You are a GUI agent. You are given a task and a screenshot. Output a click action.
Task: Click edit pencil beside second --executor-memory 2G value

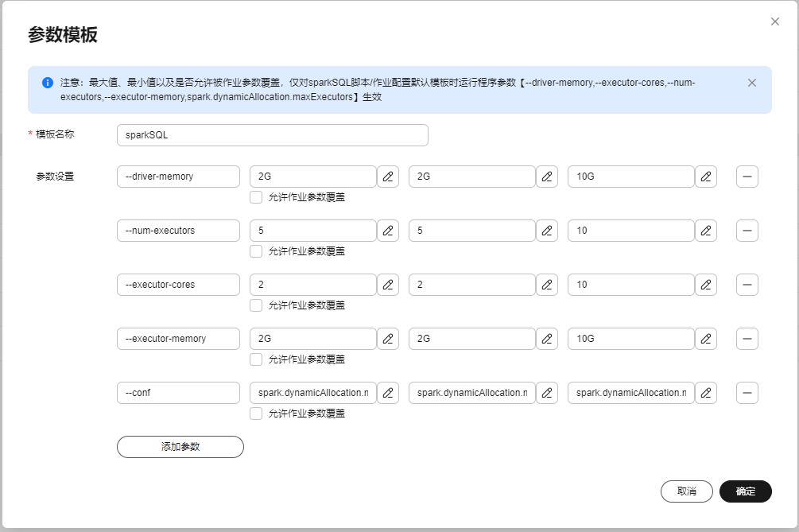pos(547,339)
